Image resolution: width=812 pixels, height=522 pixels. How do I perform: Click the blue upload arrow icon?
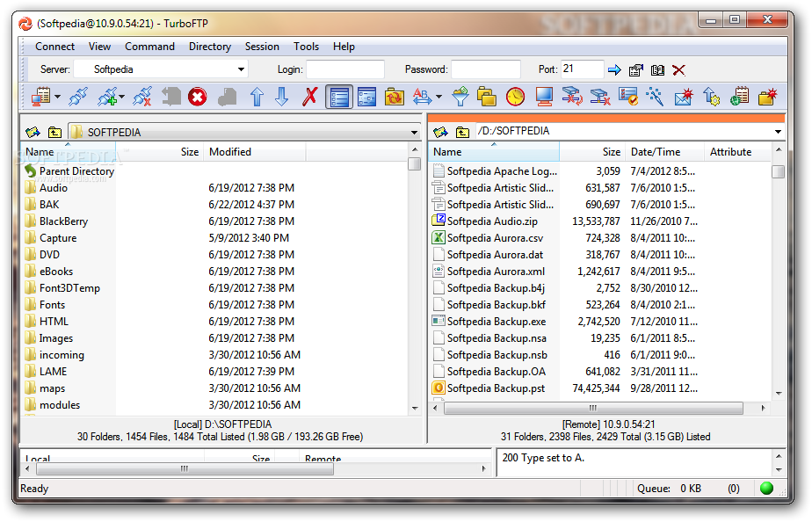click(x=257, y=97)
